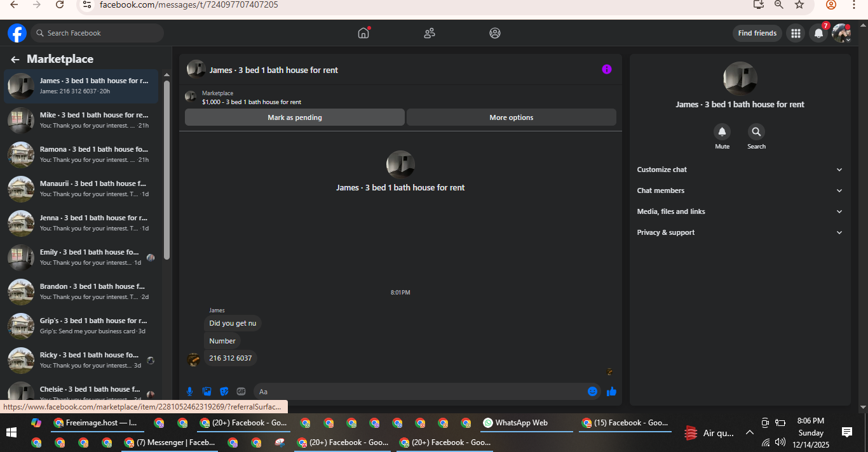This screenshot has width=868, height=452.
Task: Send a voice clip with microphone icon
Action: [x=189, y=392]
